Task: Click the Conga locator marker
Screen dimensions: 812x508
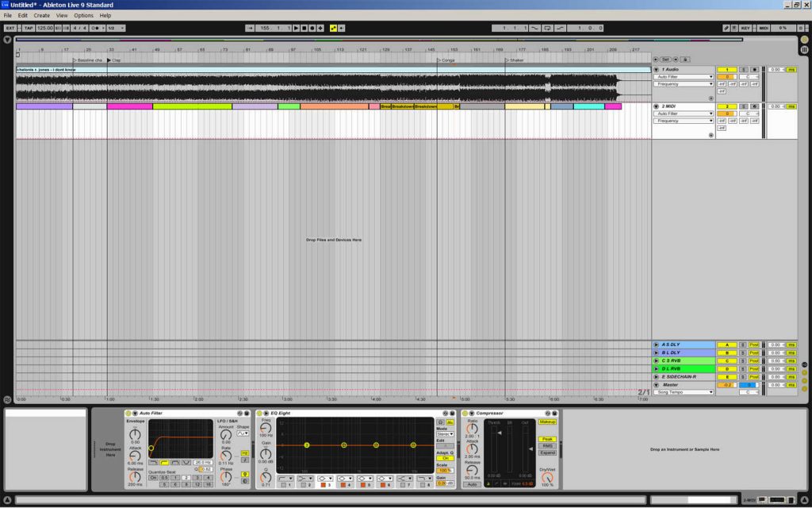Action: coord(439,60)
